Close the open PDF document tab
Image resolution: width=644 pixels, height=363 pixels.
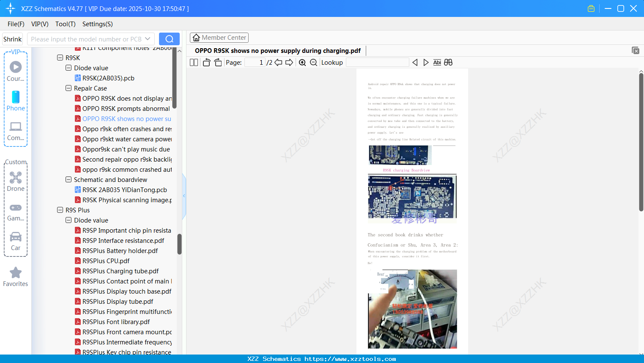636,50
